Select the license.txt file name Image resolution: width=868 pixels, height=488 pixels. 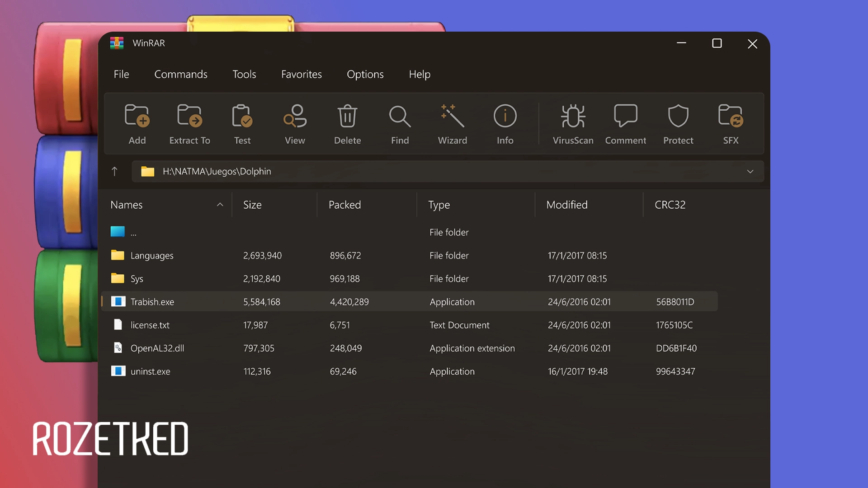[150, 325]
